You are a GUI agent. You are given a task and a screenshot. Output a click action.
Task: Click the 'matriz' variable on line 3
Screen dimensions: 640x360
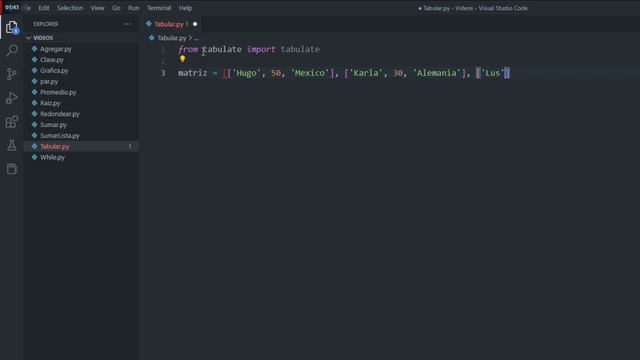coord(193,73)
